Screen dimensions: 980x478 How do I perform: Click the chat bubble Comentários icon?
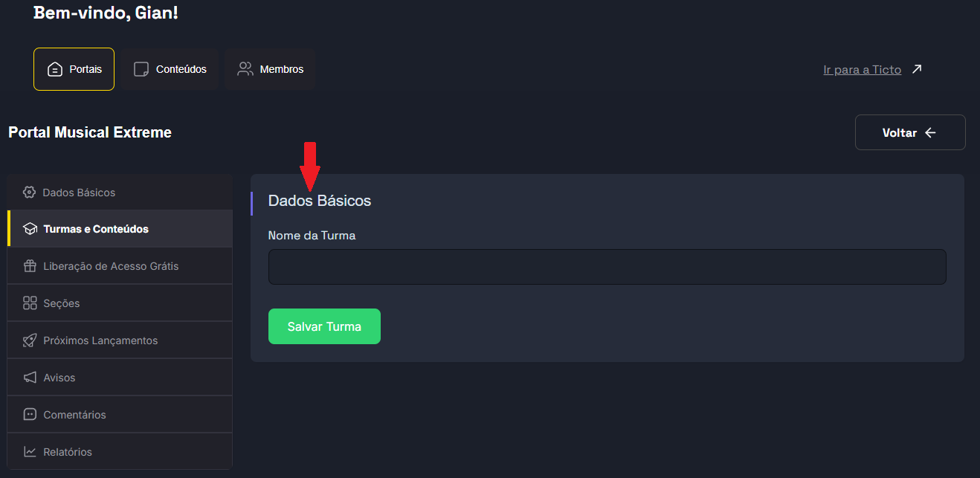click(x=30, y=415)
